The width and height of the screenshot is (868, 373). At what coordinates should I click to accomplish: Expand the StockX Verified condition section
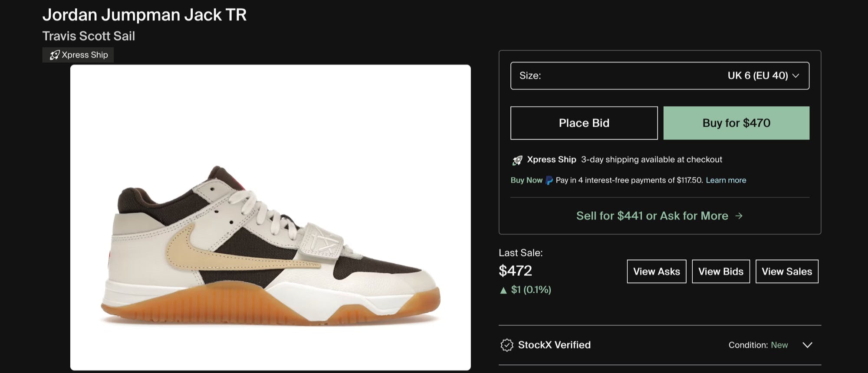pos(807,345)
